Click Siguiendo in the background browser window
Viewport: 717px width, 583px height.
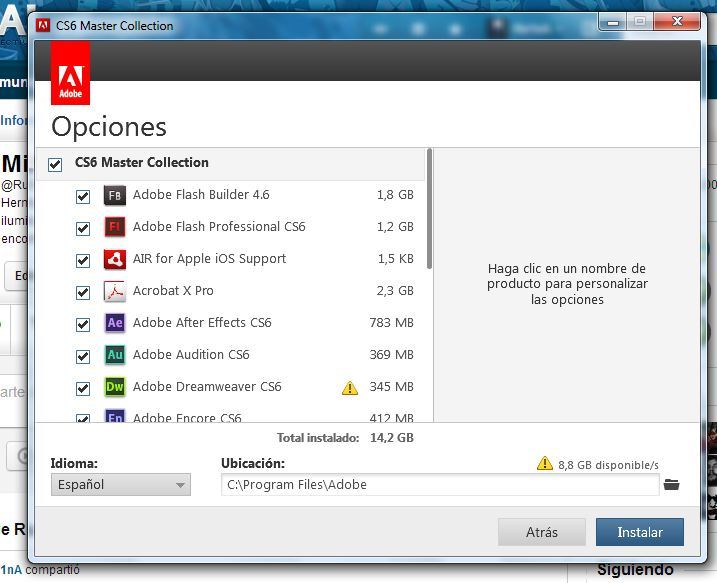pos(635,570)
